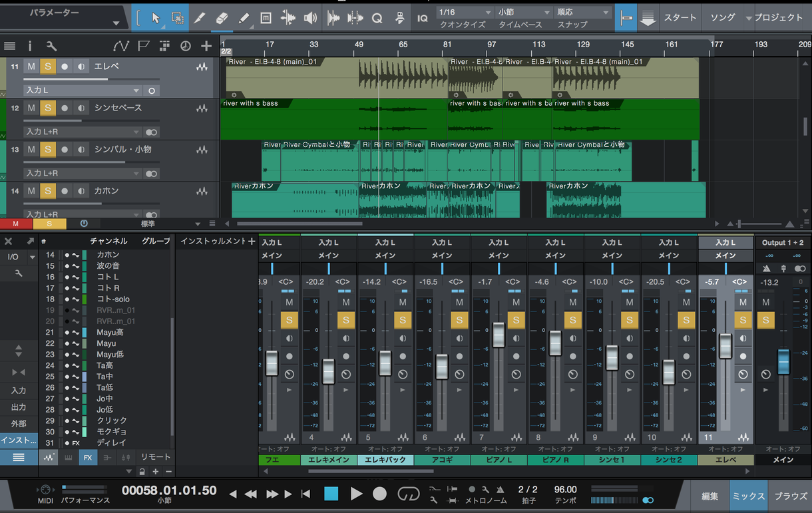This screenshot has width=812, height=513.
Task: Open marker track flag icon
Action: pyautogui.click(x=143, y=46)
